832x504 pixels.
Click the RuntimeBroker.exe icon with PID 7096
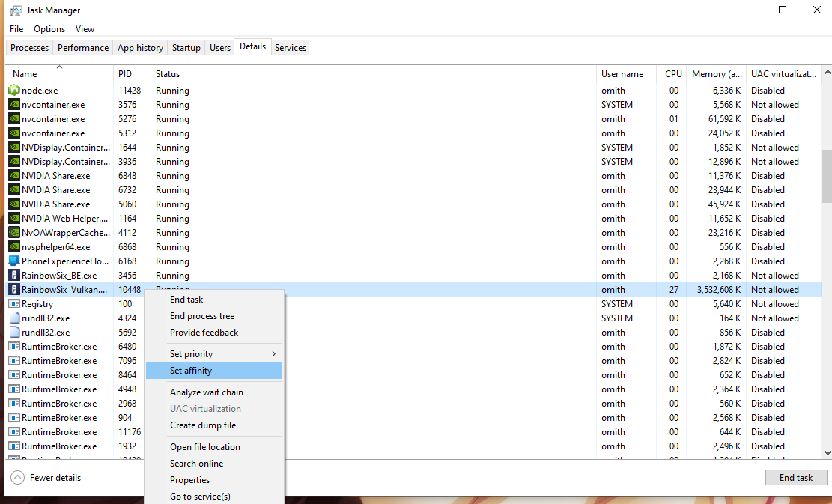click(x=14, y=361)
